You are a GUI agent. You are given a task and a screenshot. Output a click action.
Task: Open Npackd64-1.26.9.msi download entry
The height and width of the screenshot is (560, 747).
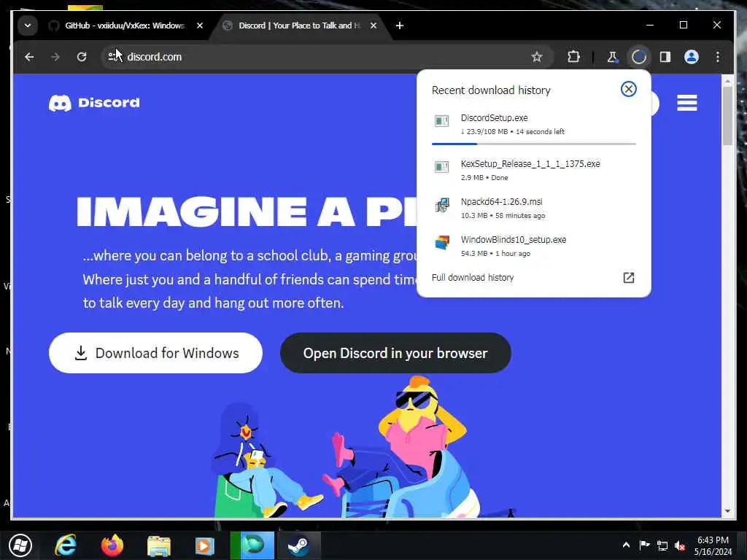point(533,208)
